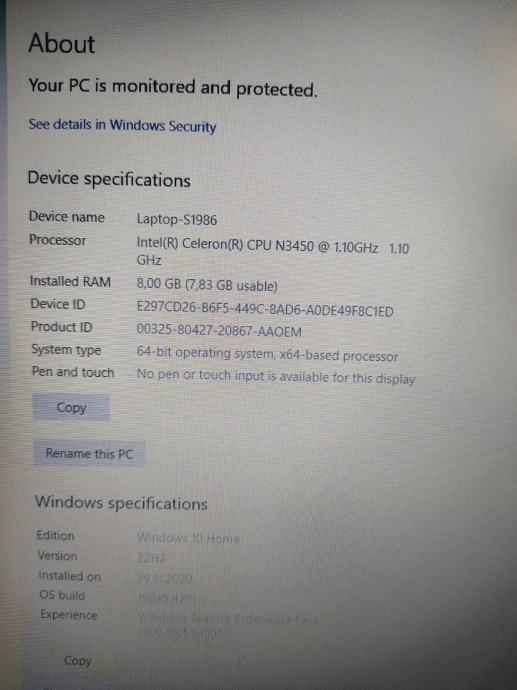The height and width of the screenshot is (690, 517).
Task: Click the Intel Celeron N3450 processor text
Action: 273,253
